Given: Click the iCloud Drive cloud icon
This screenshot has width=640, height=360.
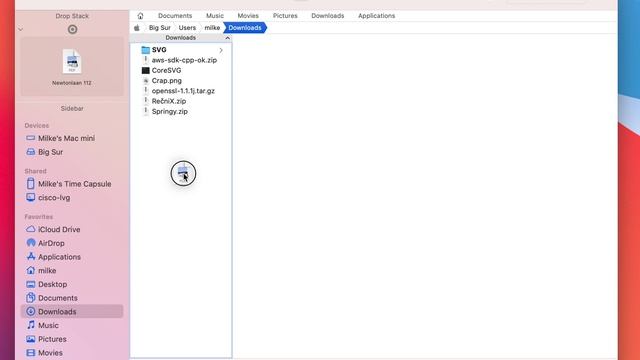Looking at the screenshot, I should pyautogui.click(x=31, y=229).
